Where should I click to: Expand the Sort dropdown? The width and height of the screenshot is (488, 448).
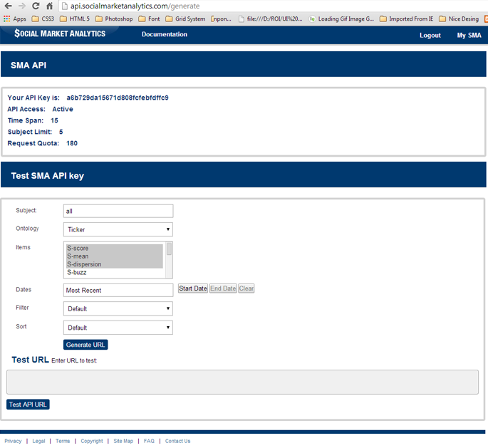[118, 328]
